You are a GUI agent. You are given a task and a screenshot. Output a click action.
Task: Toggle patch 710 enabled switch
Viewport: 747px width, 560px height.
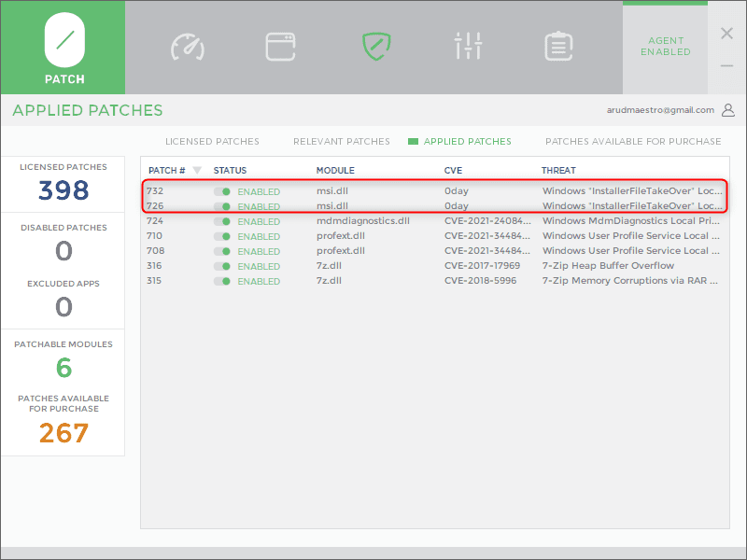222,236
